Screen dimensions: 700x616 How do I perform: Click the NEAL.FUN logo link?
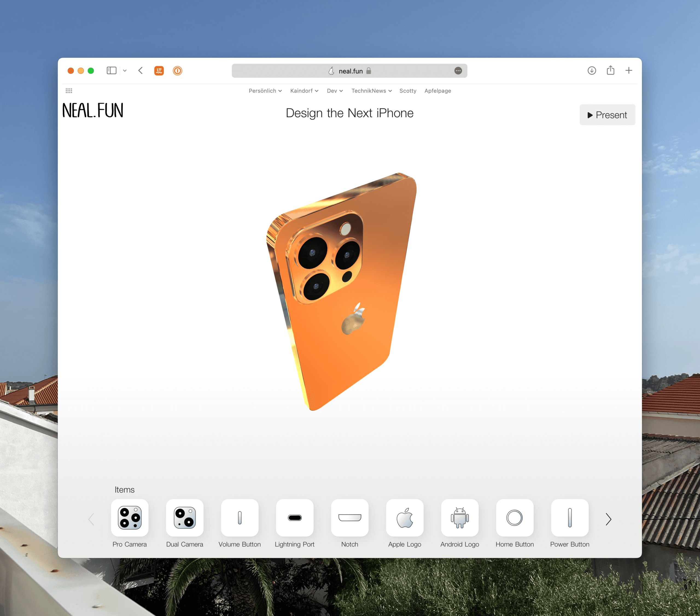click(x=92, y=110)
